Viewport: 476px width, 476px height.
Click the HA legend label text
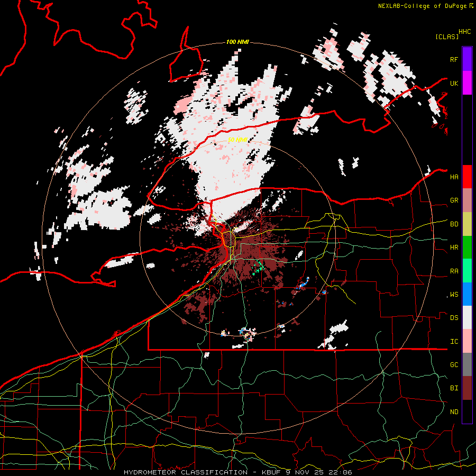[454, 177]
